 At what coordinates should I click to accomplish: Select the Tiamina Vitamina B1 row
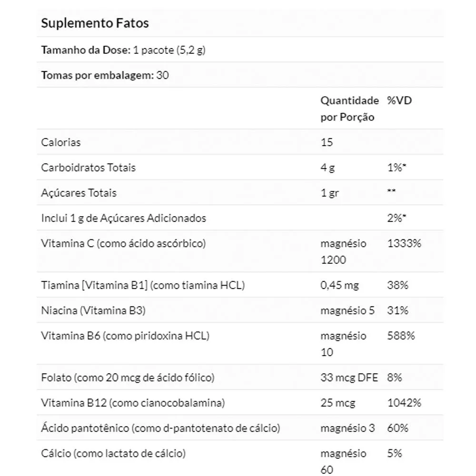(240, 285)
